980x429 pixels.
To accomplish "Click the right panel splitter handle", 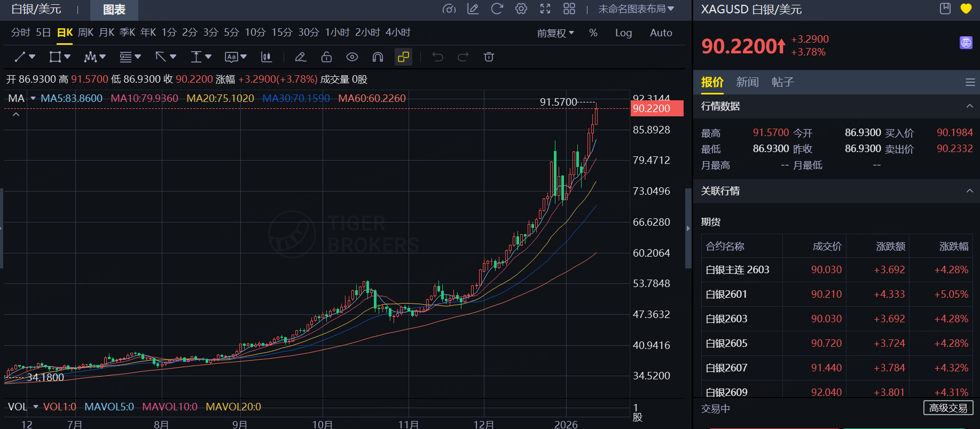I will point(688,228).
